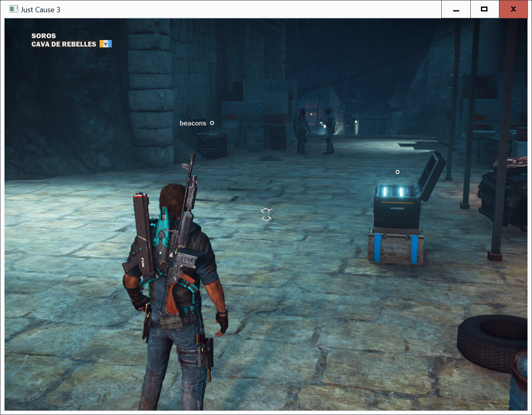This screenshot has height=415, width=532.
Task: Minimize the Just Cause 3 window
Action: pos(456,9)
